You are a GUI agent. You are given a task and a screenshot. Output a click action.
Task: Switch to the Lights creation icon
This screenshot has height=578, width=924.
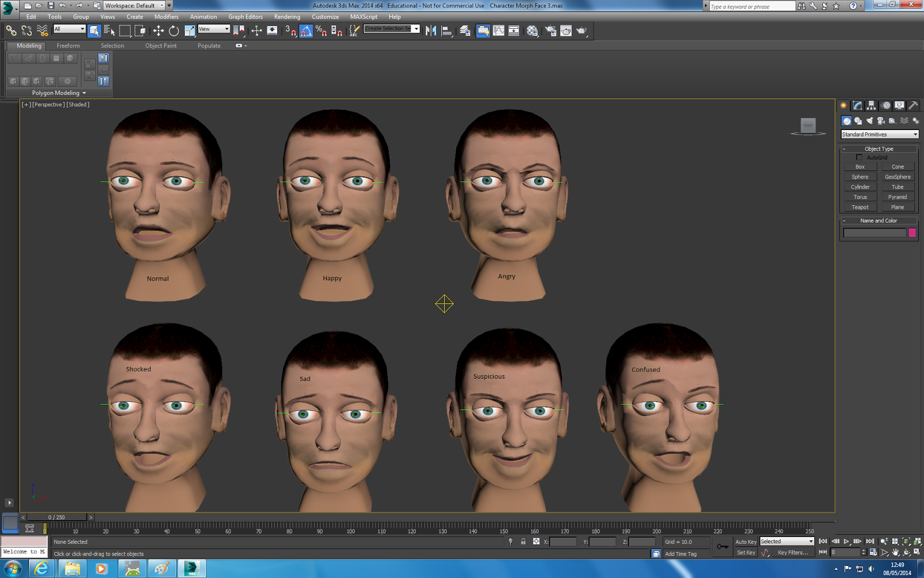point(870,120)
